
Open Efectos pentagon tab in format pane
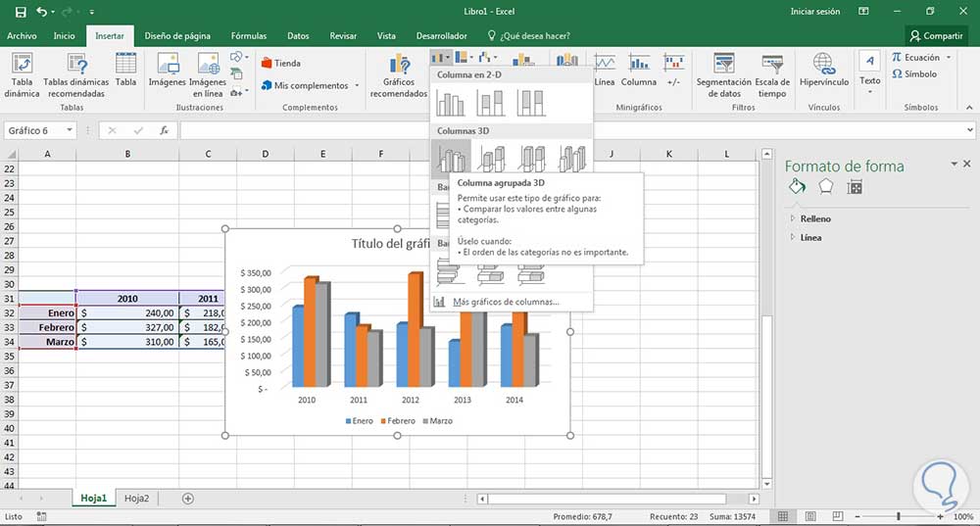click(825, 186)
